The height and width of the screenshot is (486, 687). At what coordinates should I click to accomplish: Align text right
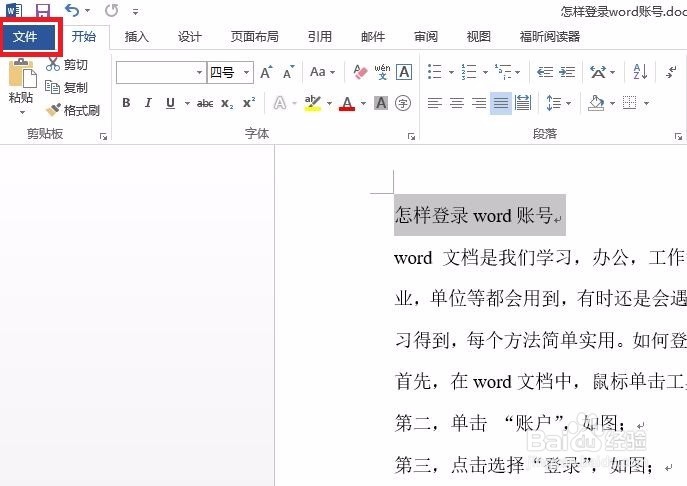478,103
